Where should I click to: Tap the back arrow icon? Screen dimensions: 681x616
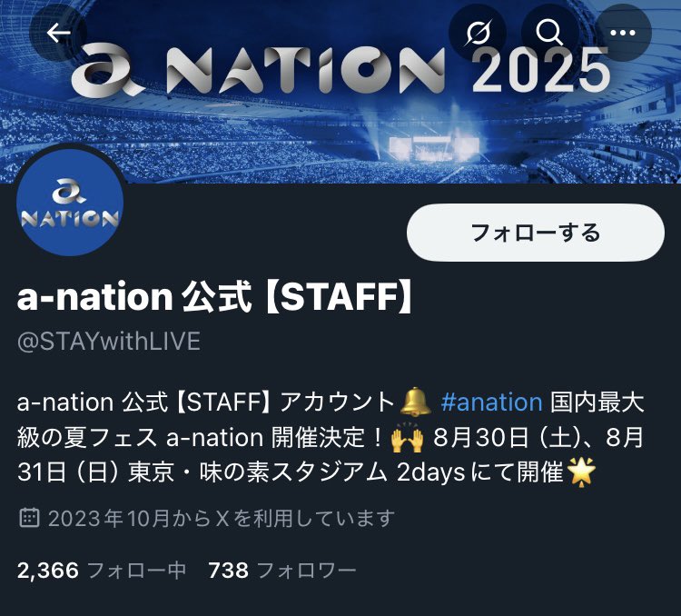click(58, 33)
